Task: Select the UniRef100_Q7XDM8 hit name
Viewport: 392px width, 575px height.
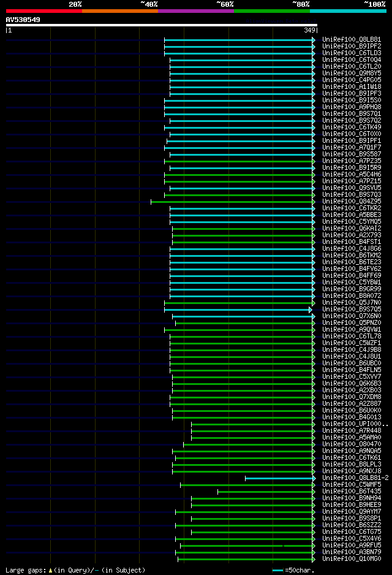Action: [352, 397]
